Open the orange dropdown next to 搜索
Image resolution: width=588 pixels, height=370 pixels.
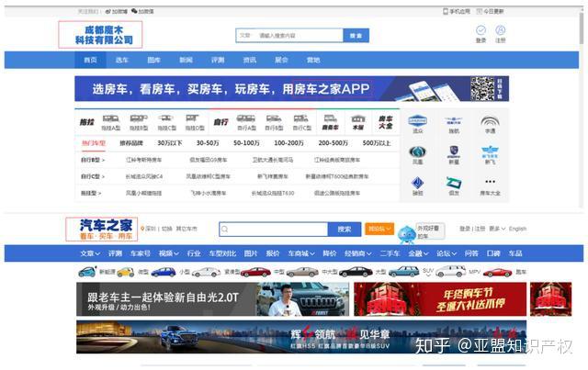pos(379,229)
